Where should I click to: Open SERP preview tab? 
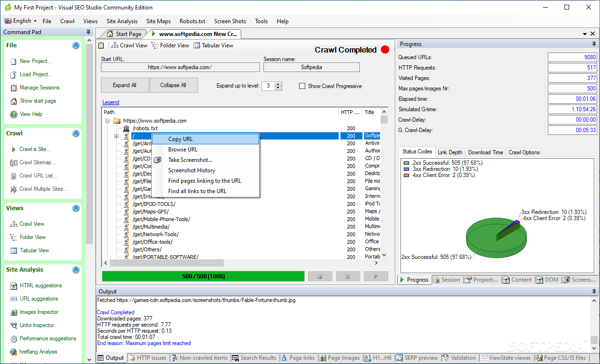417,358
